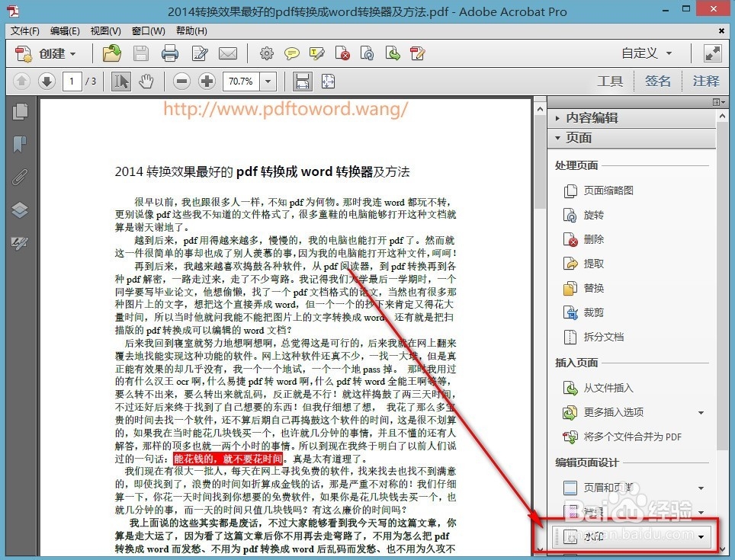The width and height of the screenshot is (735, 560).
Task: Click the http://www.pdftoword.wang/ header link
Action: coord(285,109)
